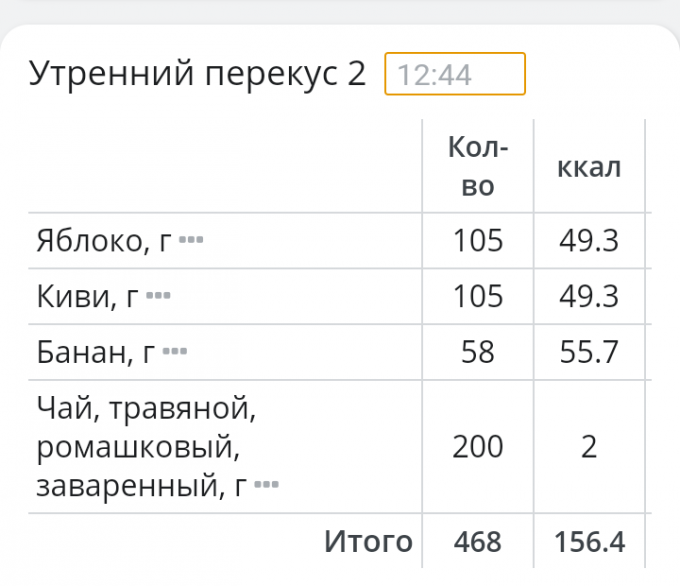This screenshot has width=680, height=586.
Task: Click the tea quantity value 200
Action: tap(478, 447)
